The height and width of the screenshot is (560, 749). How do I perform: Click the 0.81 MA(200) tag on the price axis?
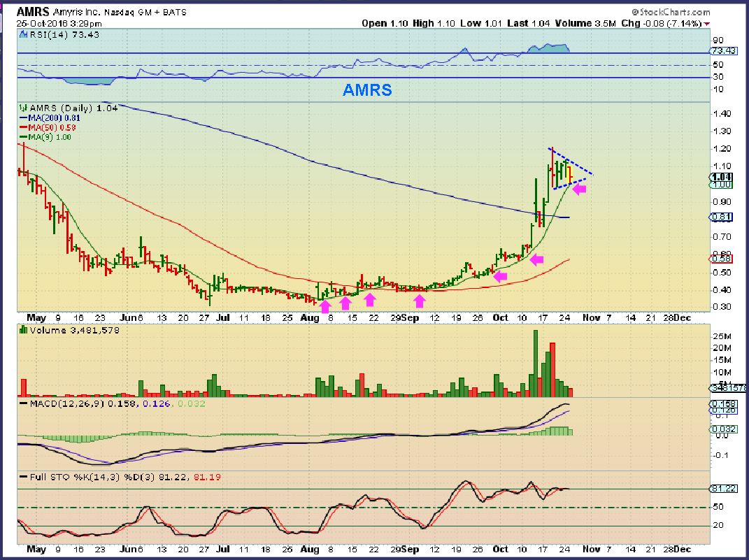[721, 217]
